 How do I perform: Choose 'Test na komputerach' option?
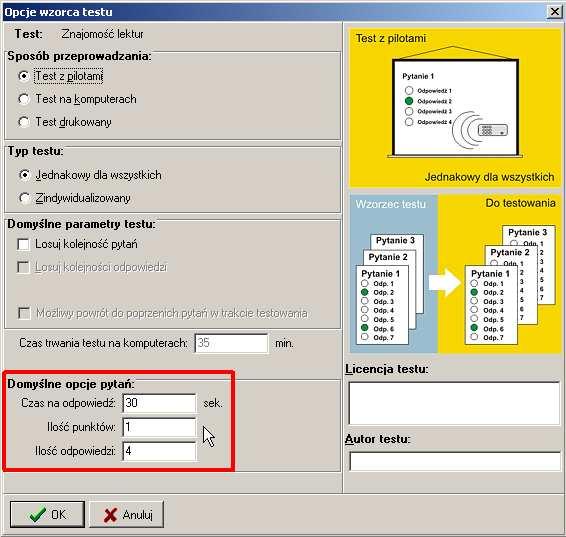24,99
